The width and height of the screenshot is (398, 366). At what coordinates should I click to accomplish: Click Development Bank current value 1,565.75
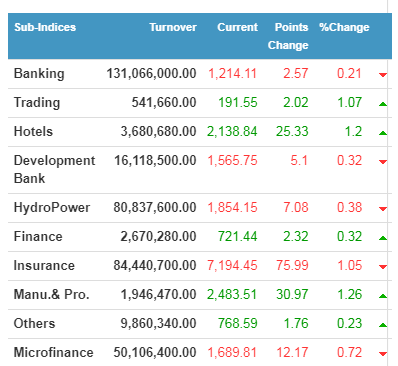(x=233, y=161)
